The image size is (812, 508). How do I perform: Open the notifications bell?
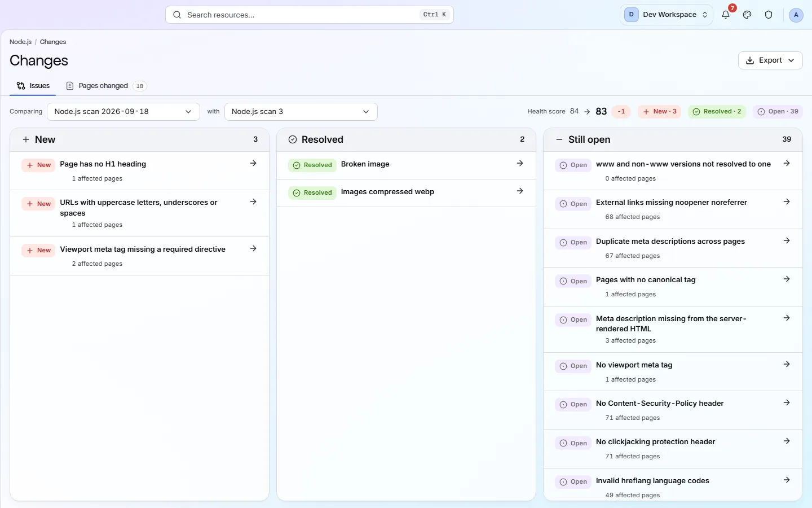pyautogui.click(x=726, y=15)
